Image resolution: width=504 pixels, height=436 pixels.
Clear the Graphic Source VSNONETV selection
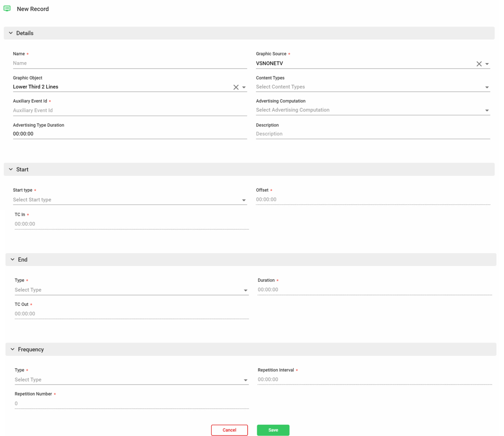(x=479, y=64)
